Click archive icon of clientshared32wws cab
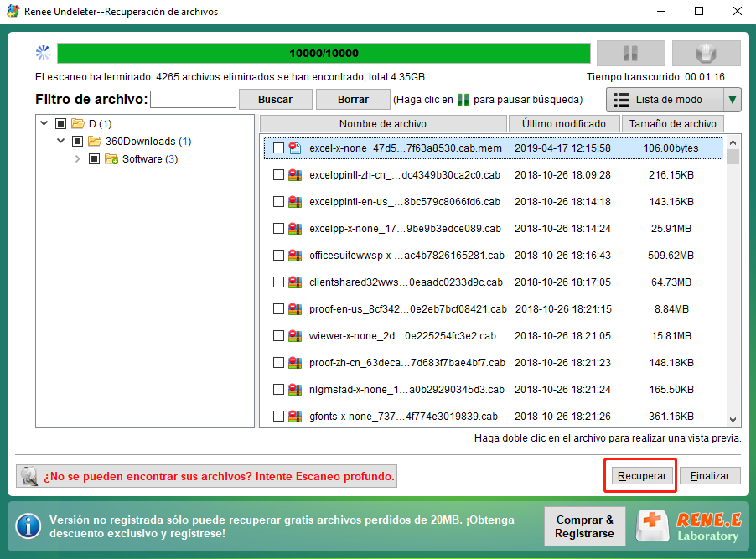 [295, 282]
